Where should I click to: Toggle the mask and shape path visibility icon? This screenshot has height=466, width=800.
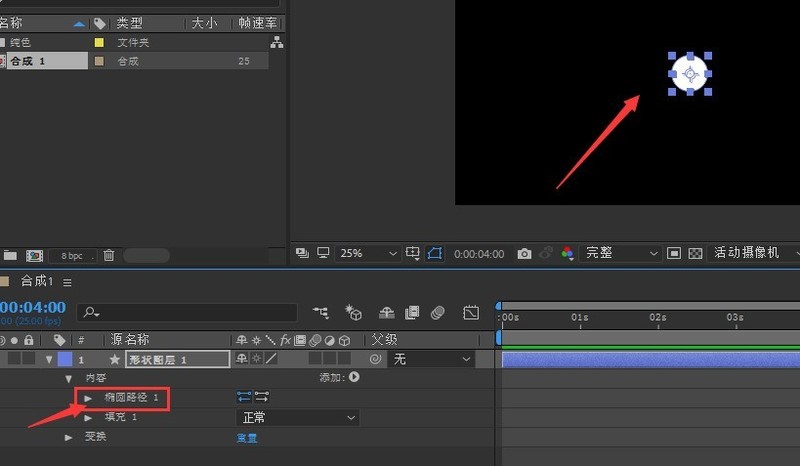(x=435, y=253)
